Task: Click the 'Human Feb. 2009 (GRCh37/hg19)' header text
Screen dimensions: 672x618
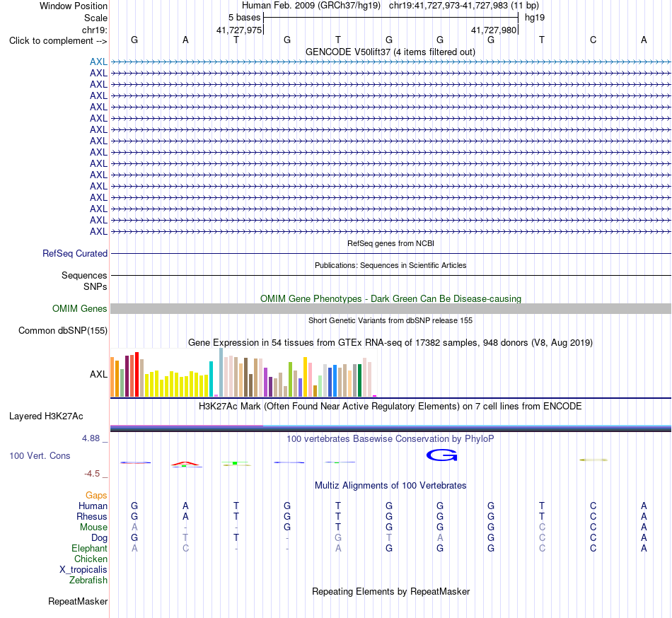Action: point(311,6)
